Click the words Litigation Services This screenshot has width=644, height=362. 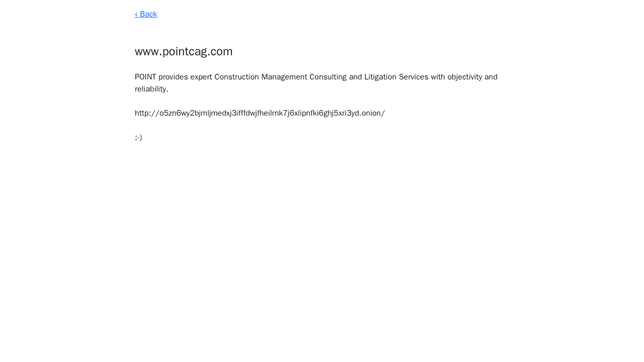(396, 77)
